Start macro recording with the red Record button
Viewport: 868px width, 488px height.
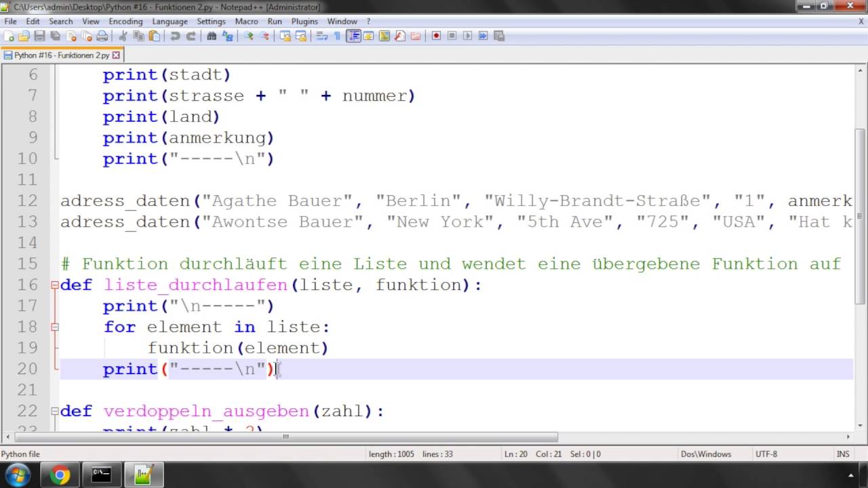[x=436, y=36]
